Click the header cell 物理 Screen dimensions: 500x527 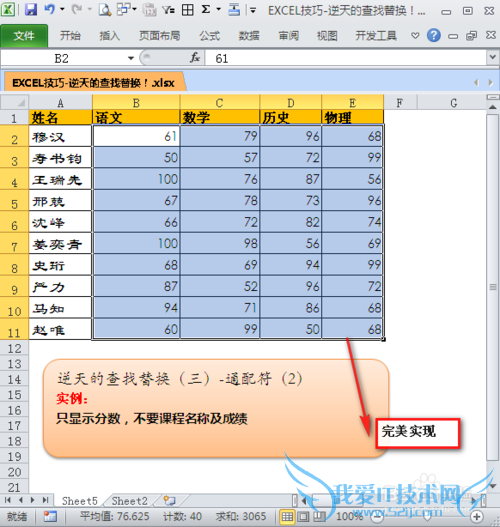click(x=352, y=118)
